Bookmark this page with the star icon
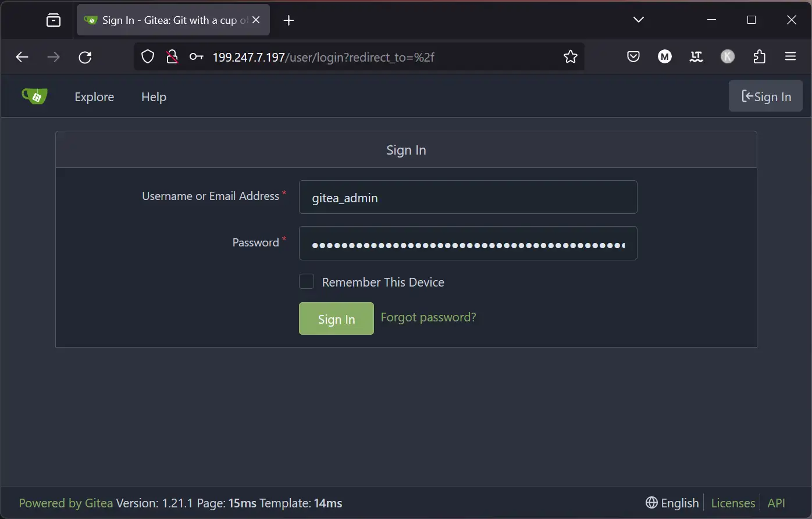 click(x=571, y=57)
